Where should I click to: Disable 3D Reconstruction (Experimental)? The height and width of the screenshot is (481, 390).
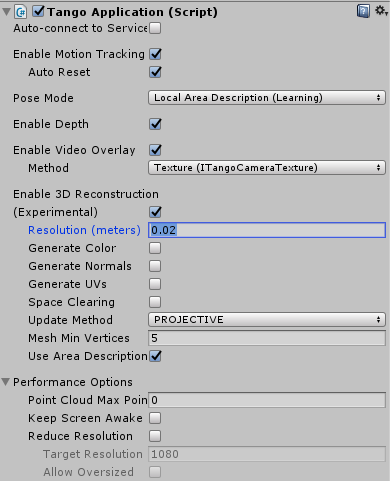155,212
